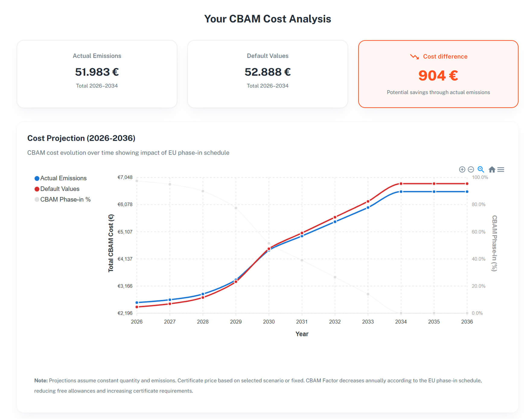Click the grey phase-in point at 2028
The width and height of the screenshot is (532, 419).
(x=203, y=191)
